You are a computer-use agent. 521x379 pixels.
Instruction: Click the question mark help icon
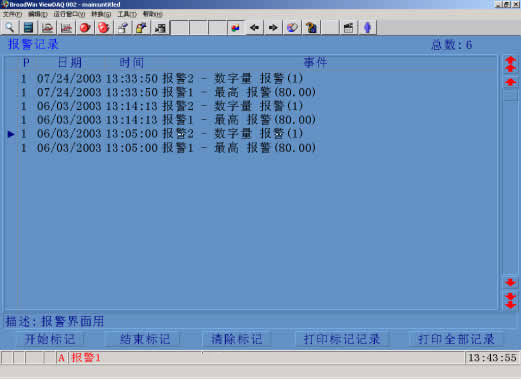pyautogui.click(x=311, y=27)
